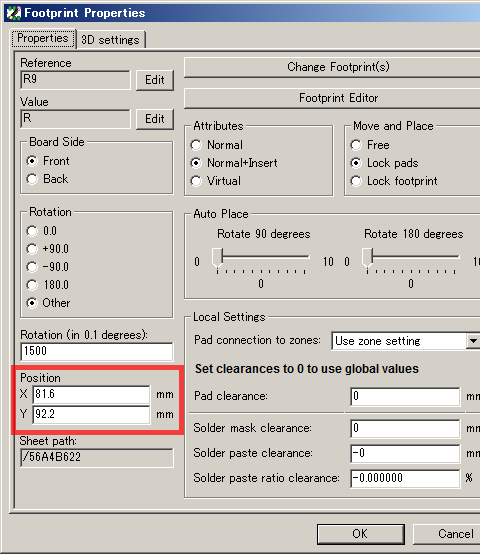Image resolution: width=480 pixels, height=554 pixels.
Task: Click the Rotate 180 degrees slider thumb
Action: coord(367,258)
